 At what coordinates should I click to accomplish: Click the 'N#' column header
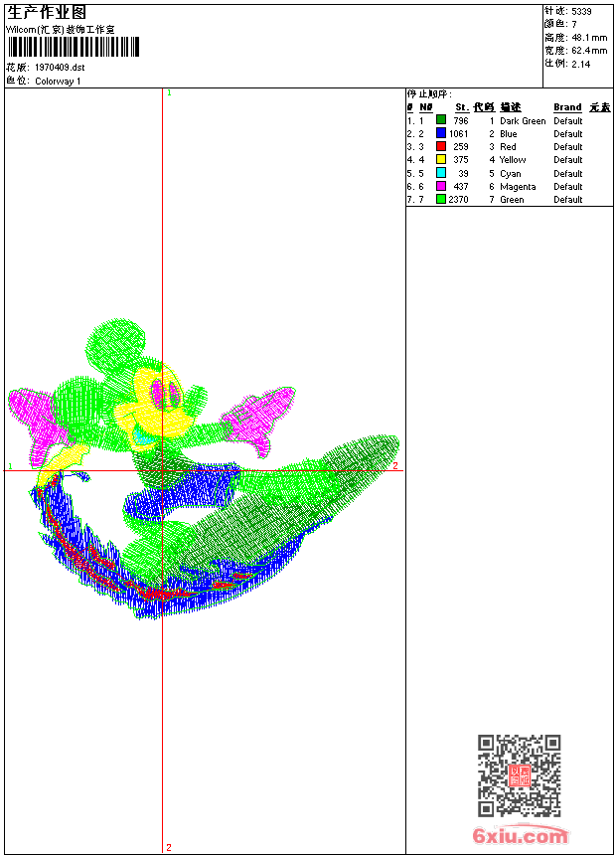426,107
